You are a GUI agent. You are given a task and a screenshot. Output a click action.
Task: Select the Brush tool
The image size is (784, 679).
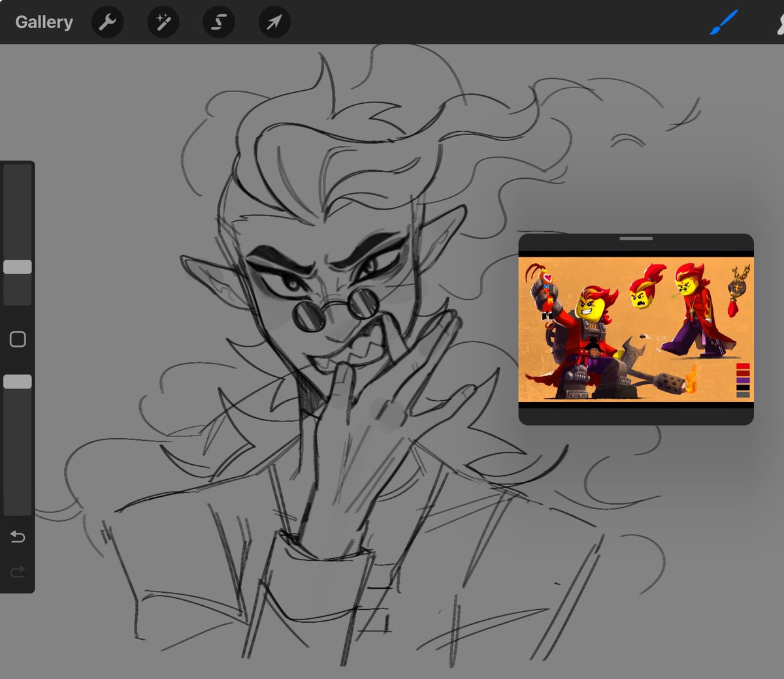click(724, 22)
